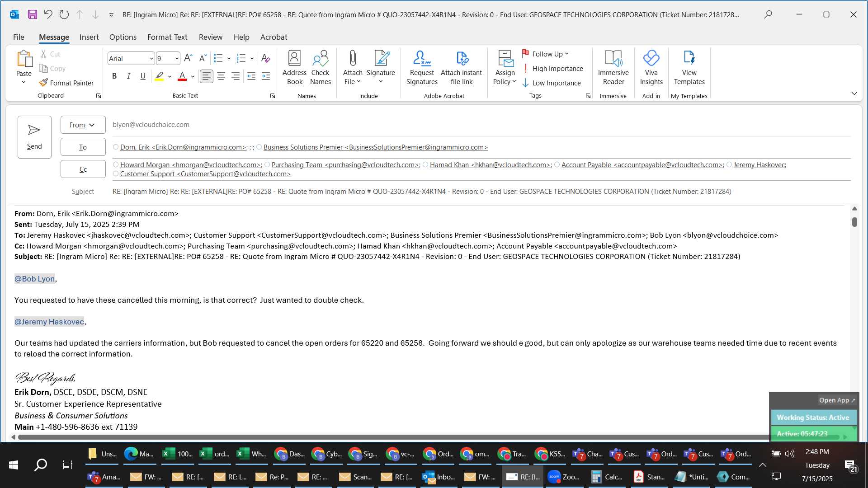868x488 pixels.
Task: Run Check Names on recipients
Action: pyautogui.click(x=321, y=68)
